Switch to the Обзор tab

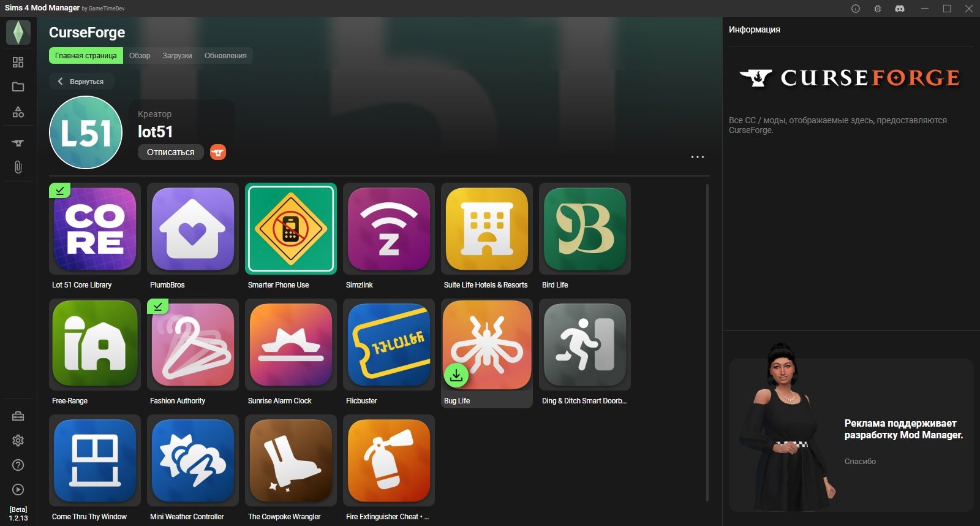[x=140, y=56]
